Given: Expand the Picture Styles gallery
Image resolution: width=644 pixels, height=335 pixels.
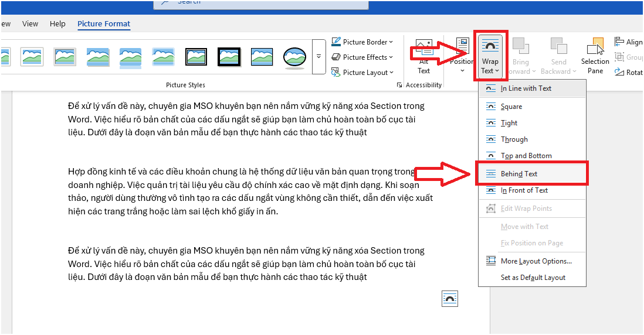Looking at the screenshot, I should (318, 57).
